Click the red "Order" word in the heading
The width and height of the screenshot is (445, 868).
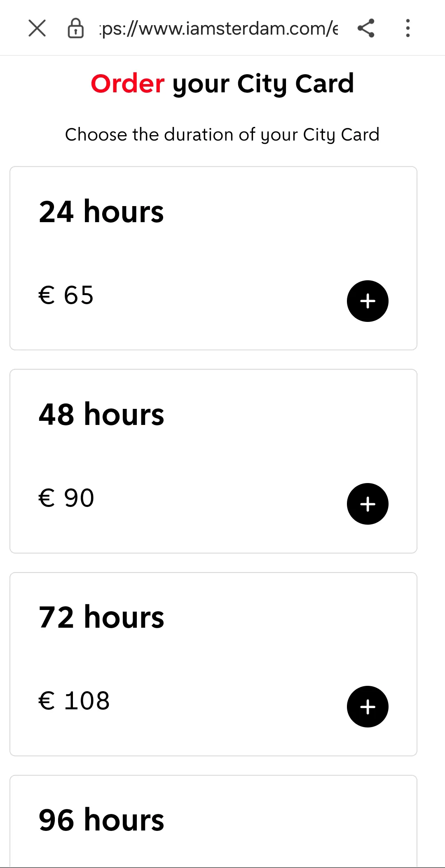[x=128, y=84]
